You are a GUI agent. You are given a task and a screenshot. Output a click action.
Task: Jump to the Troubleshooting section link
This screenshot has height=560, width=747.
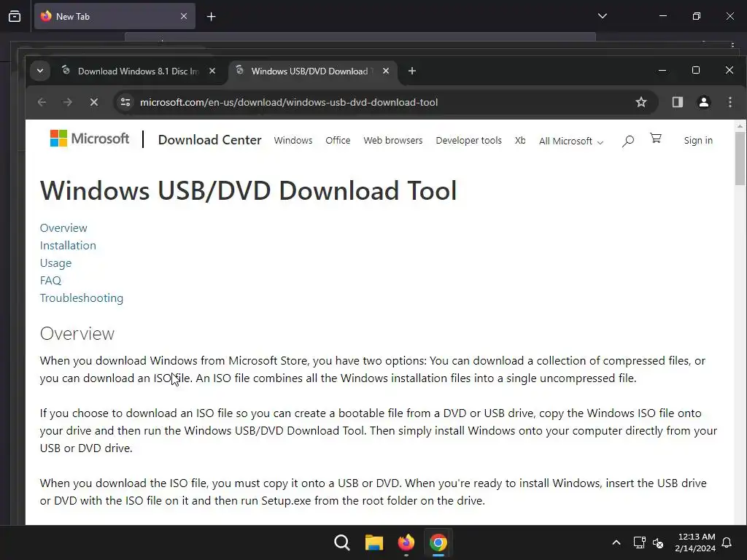[x=82, y=298]
